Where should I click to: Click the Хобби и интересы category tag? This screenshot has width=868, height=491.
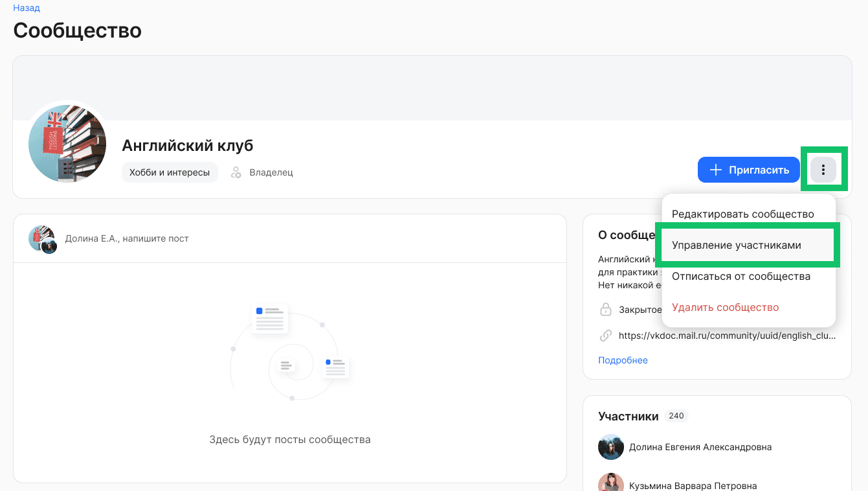pos(170,173)
